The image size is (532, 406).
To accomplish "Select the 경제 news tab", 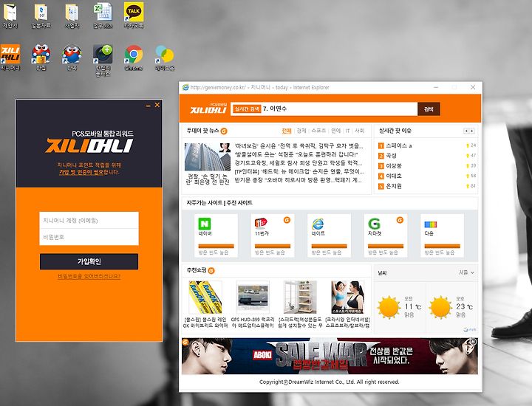I will [x=301, y=131].
